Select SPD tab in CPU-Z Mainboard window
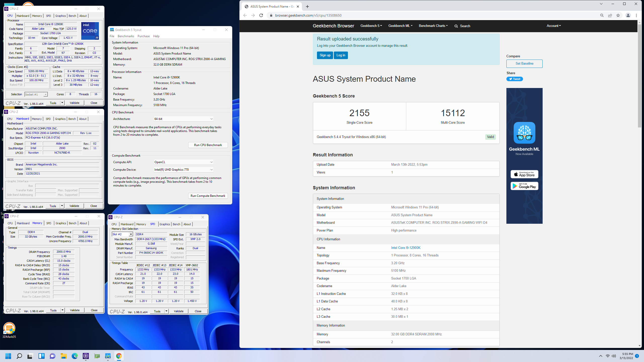Screen dimensions: 644x362 [48, 119]
